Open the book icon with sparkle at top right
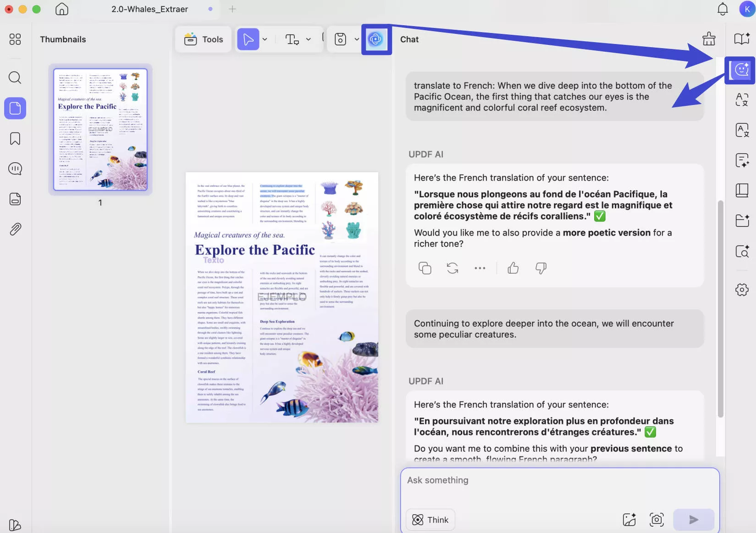This screenshot has height=533, width=756. (742, 39)
